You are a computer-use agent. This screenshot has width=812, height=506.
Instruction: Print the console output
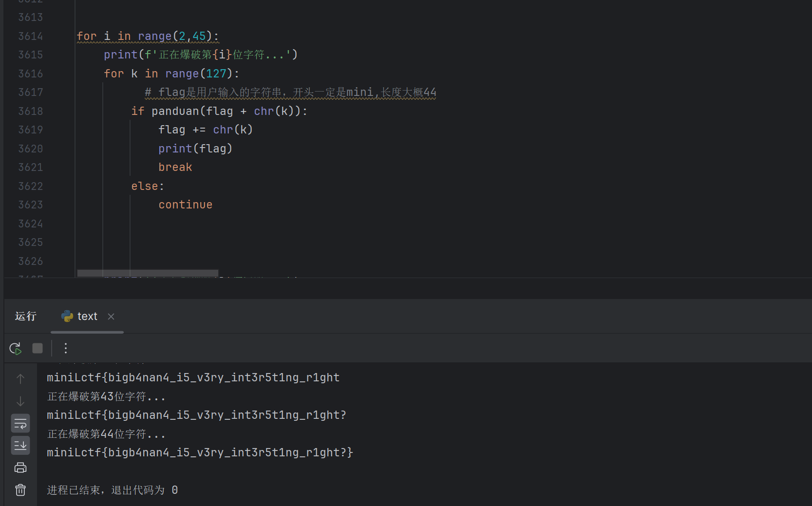point(20,468)
